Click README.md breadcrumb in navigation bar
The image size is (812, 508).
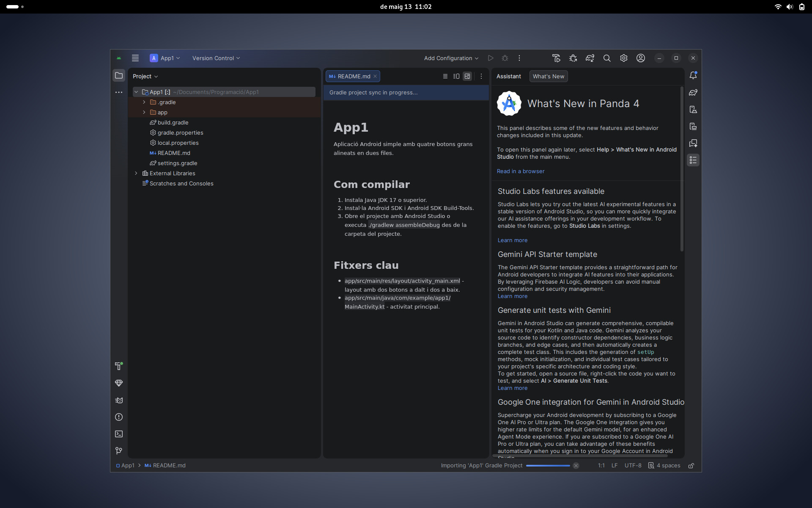point(165,466)
